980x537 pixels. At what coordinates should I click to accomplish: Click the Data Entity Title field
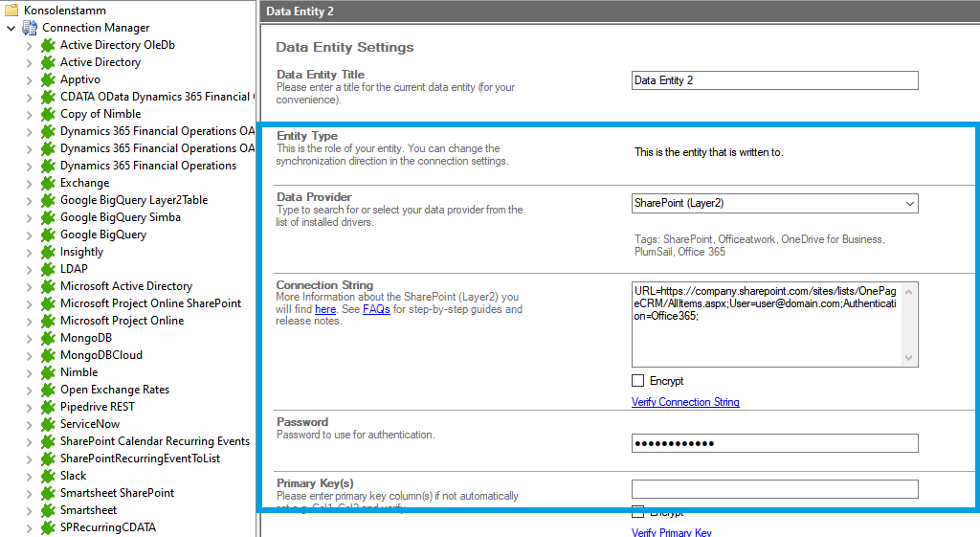point(774,80)
